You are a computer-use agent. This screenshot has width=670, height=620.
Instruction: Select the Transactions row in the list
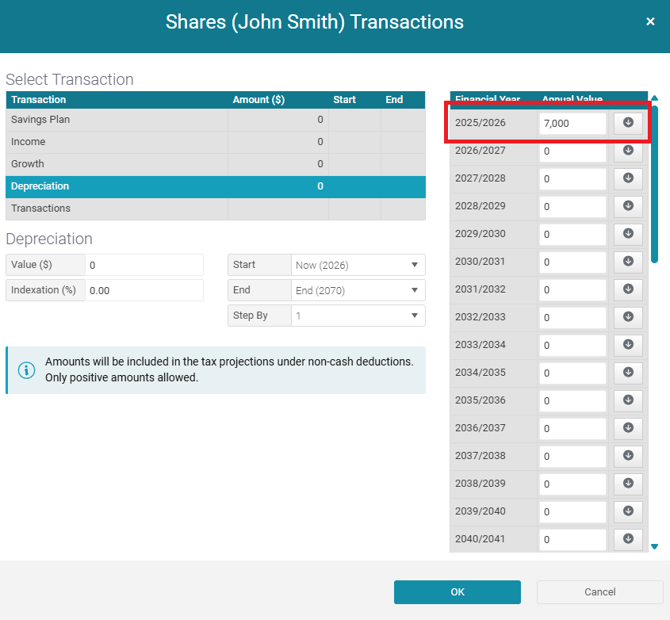(116, 208)
